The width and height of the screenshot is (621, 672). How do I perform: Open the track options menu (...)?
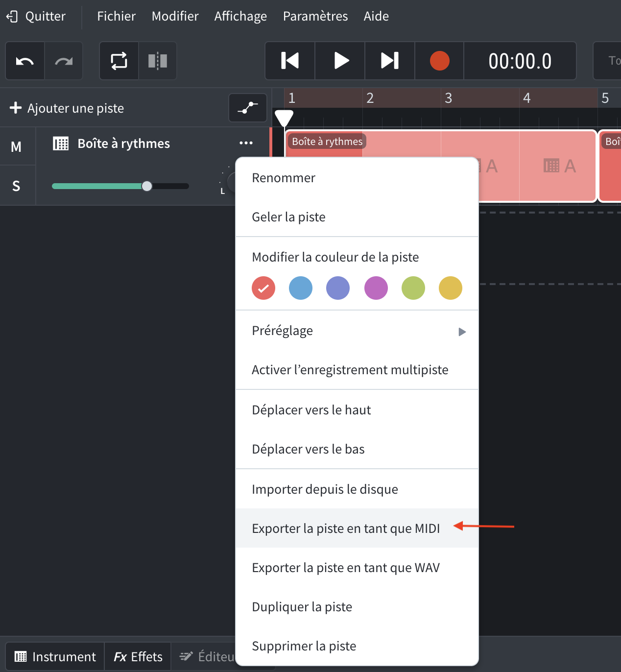click(246, 143)
